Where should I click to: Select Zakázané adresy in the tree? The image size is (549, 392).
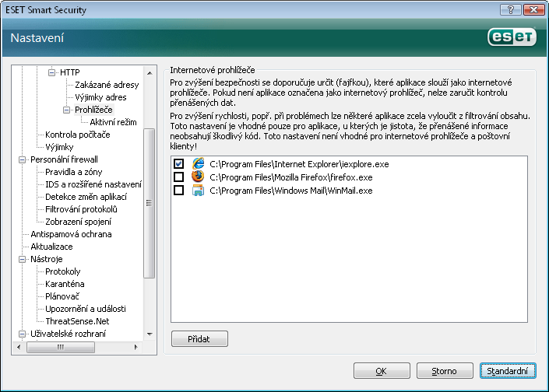coord(107,85)
